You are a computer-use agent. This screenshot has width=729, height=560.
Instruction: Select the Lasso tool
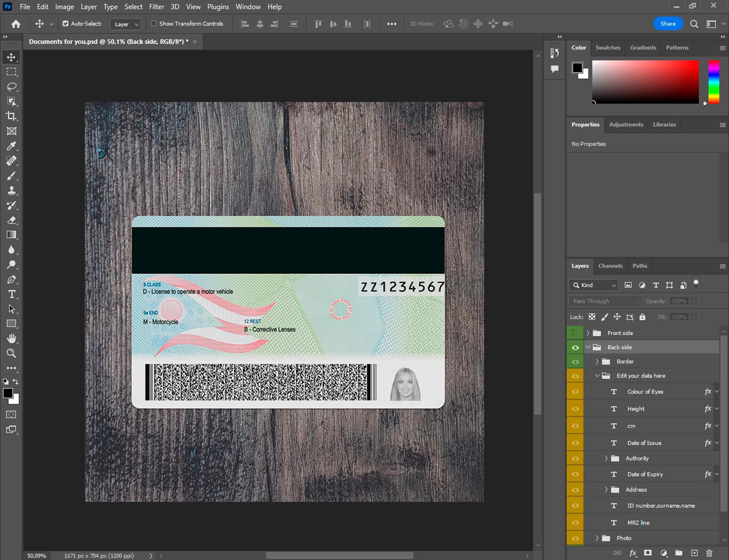(x=11, y=87)
